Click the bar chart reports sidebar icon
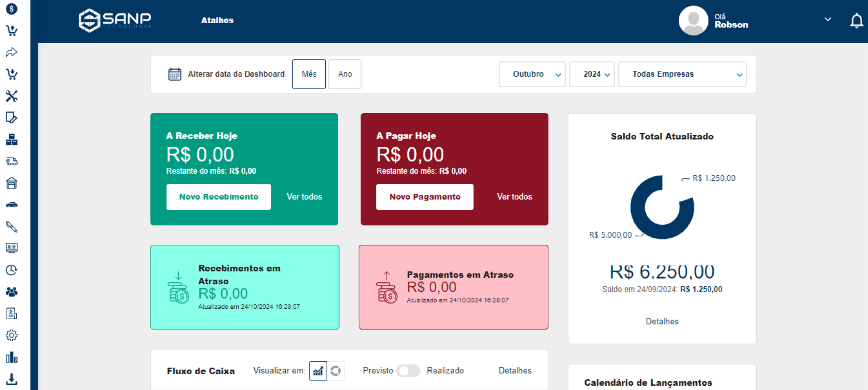 point(11,357)
